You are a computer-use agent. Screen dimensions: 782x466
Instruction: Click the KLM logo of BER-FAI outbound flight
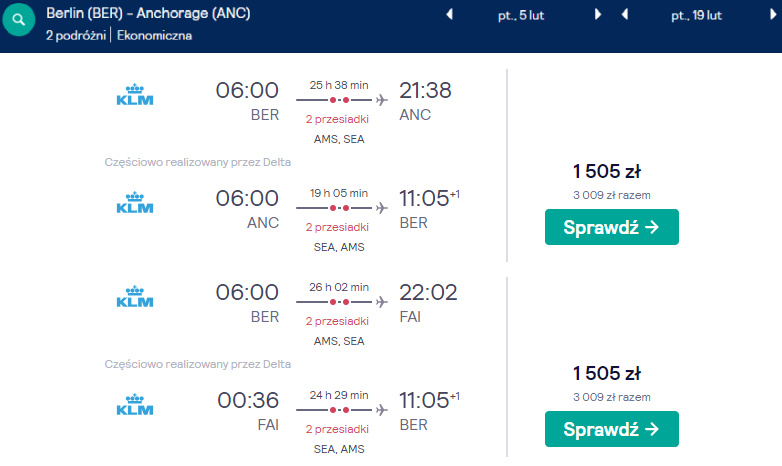(x=135, y=297)
